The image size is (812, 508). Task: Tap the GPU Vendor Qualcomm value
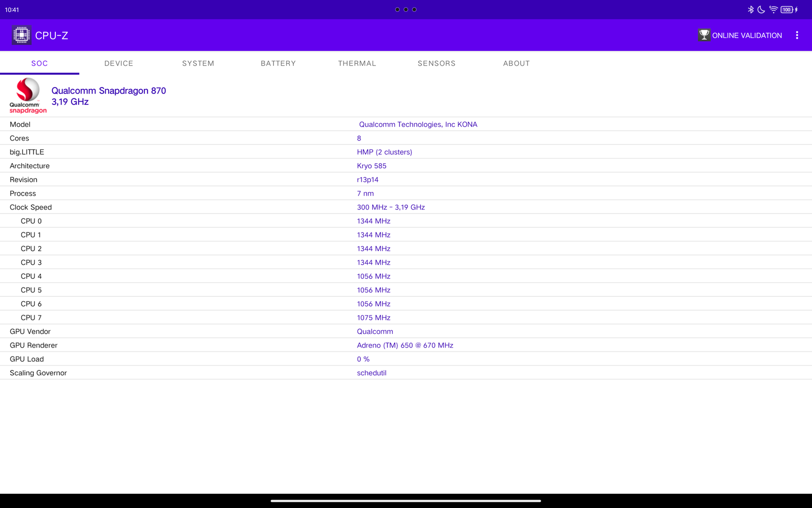click(375, 331)
